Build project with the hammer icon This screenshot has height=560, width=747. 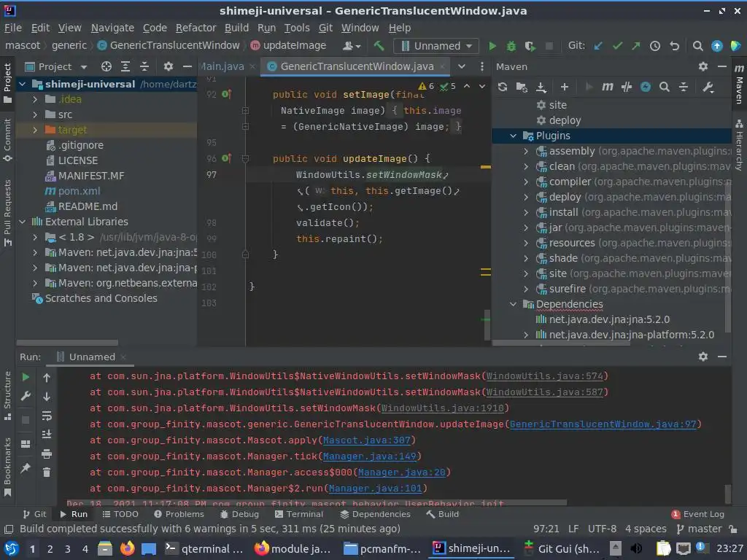[379, 46]
